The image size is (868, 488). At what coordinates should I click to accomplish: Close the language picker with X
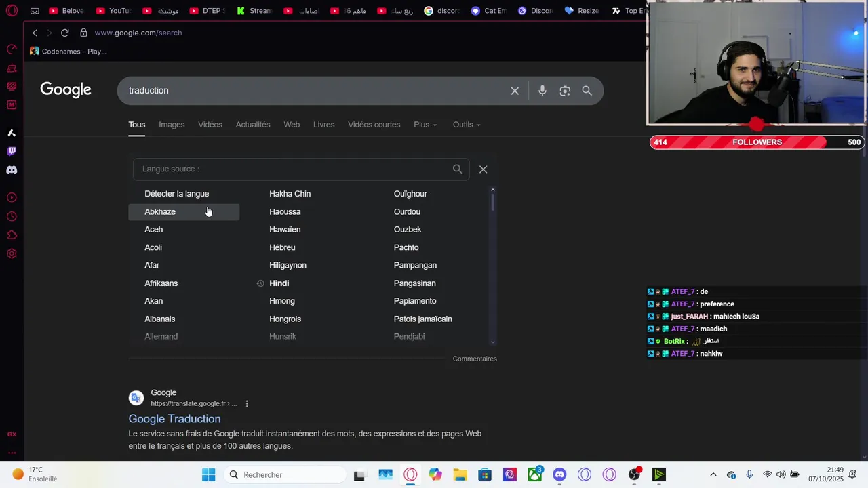484,169
